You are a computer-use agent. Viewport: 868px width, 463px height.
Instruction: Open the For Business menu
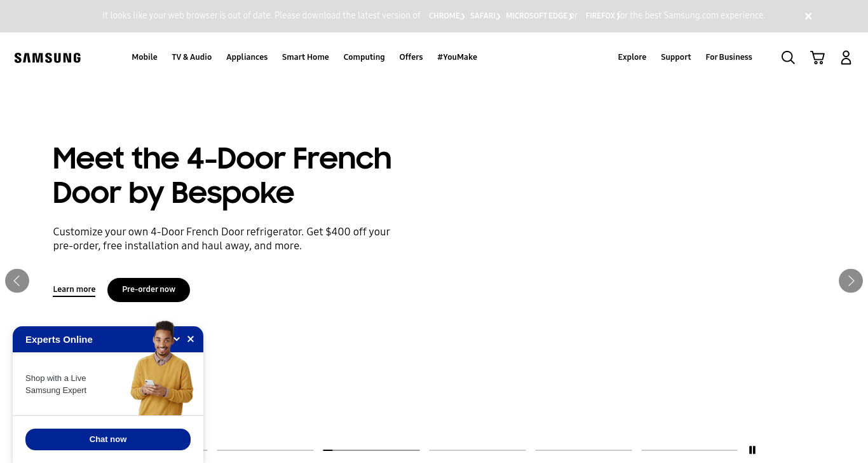tap(729, 57)
